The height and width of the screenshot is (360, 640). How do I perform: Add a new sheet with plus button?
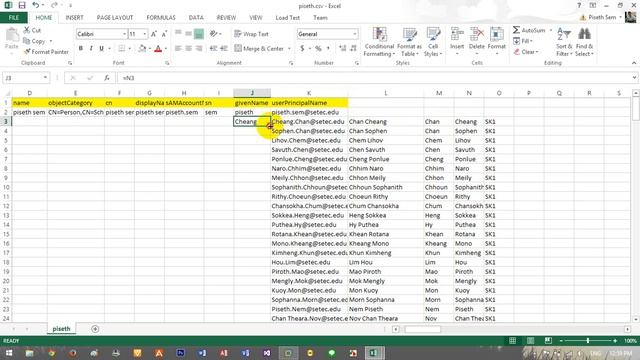[95, 329]
